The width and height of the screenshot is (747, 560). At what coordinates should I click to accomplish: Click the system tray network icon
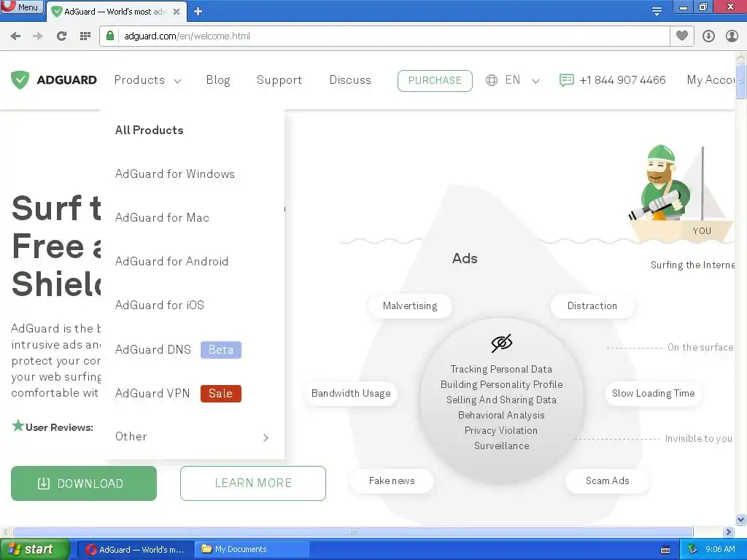(693, 550)
